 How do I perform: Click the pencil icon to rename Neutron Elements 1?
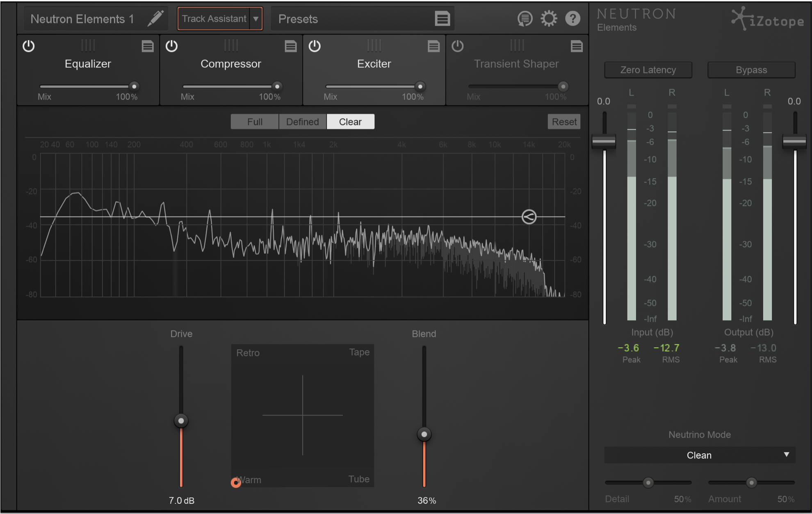(155, 18)
